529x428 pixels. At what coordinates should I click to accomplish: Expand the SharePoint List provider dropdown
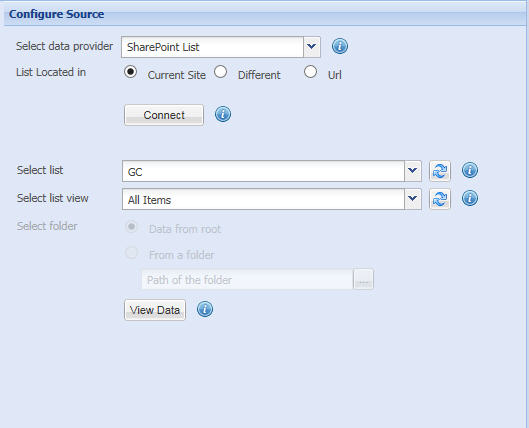point(312,47)
